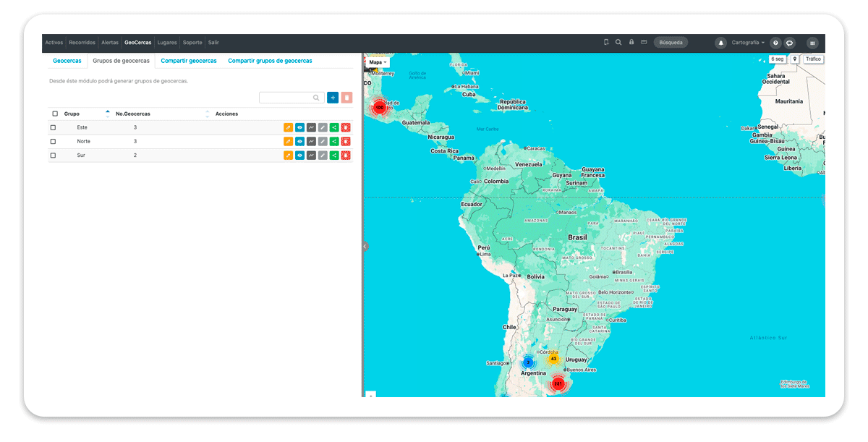Tick the checkbox for the Sur group

53,155
